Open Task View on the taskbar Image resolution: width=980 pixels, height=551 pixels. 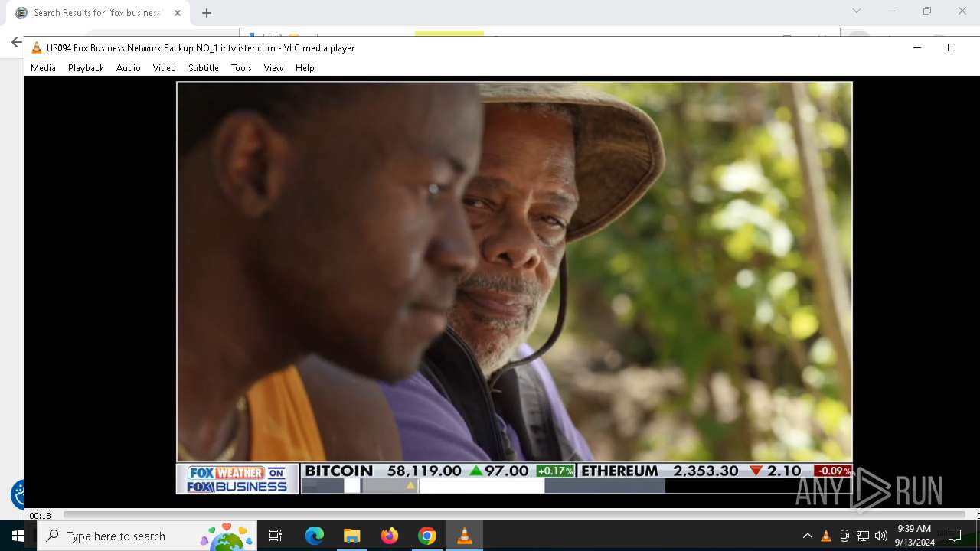point(276,536)
